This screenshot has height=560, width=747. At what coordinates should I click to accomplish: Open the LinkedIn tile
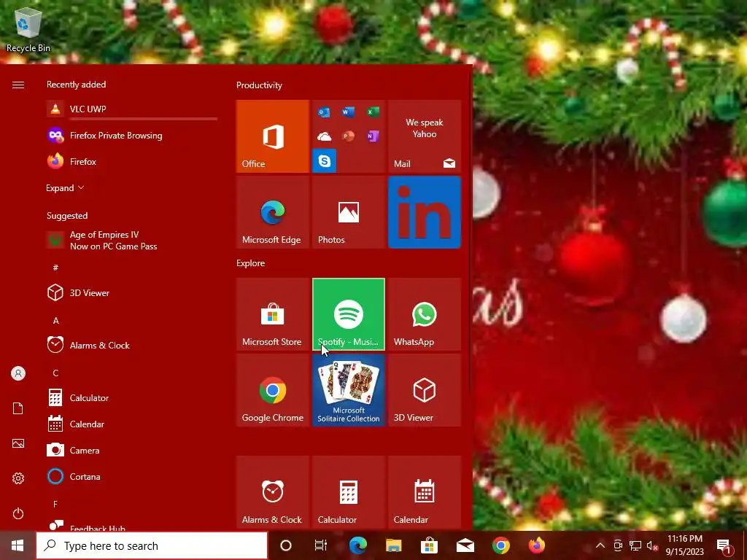point(425,212)
